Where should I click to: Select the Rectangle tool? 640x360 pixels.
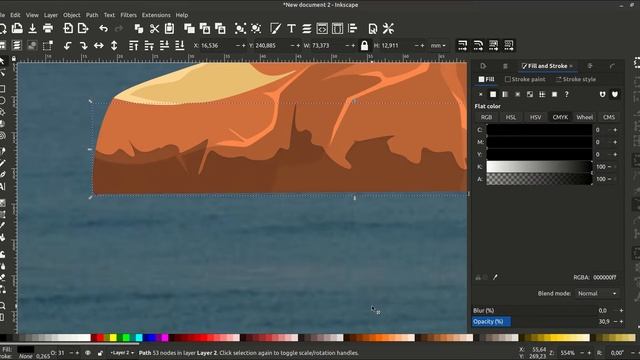click(3, 89)
